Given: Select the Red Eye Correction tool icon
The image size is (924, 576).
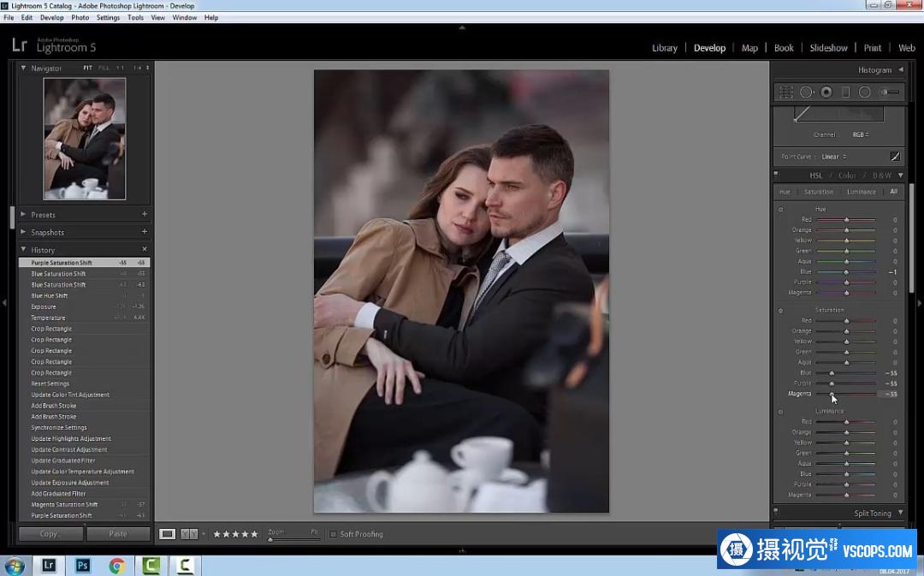Looking at the screenshot, I should [826, 92].
